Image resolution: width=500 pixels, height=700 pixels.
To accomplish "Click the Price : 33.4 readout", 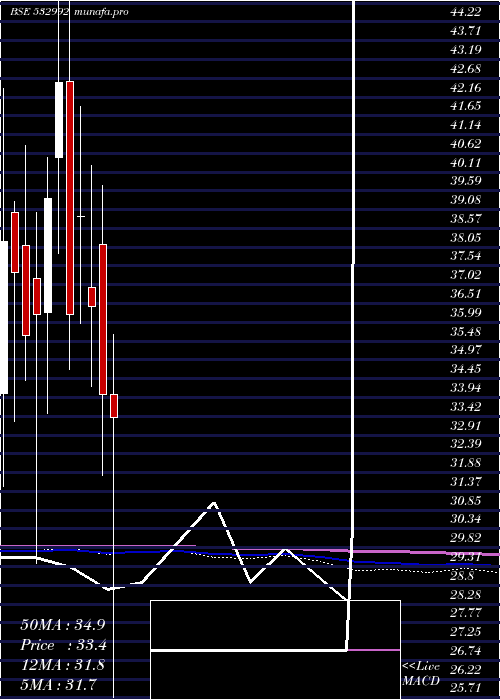I will pyautogui.click(x=62, y=645).
